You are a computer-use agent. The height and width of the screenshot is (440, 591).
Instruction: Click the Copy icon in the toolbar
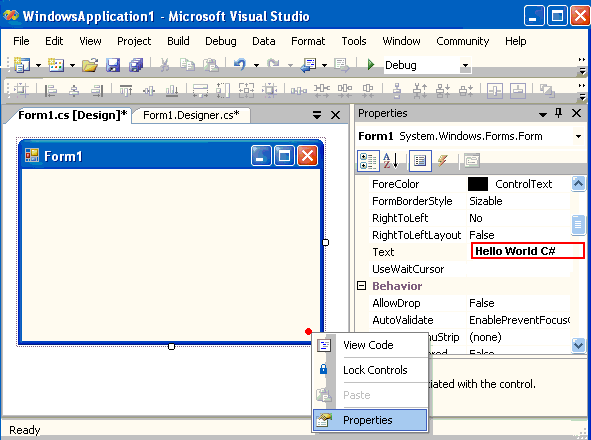(x=187, y=65)
